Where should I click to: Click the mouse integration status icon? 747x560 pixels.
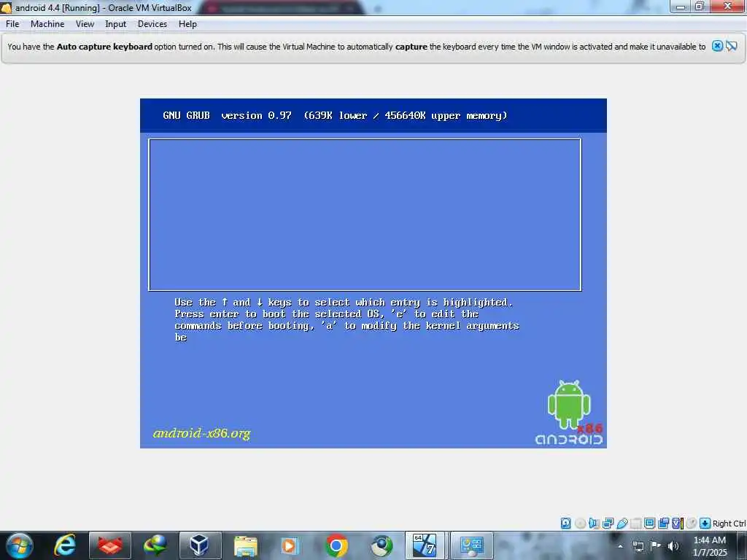pyautogui.click(x=692, y=524)
